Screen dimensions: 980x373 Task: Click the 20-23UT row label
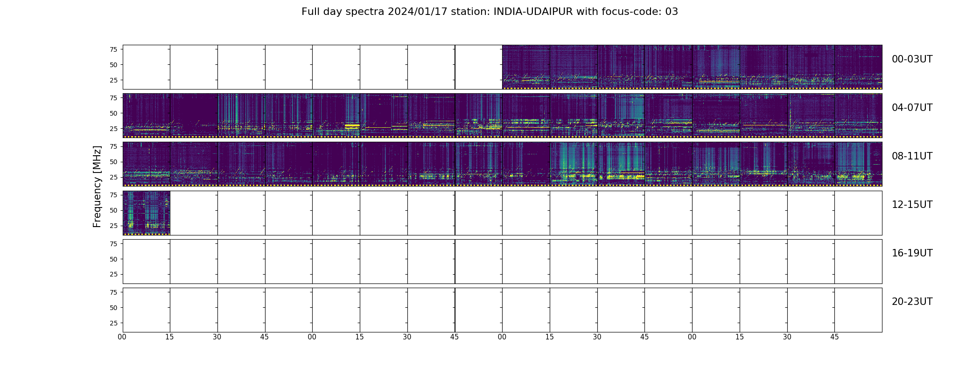pyautogui.click(x=912, y=302)
